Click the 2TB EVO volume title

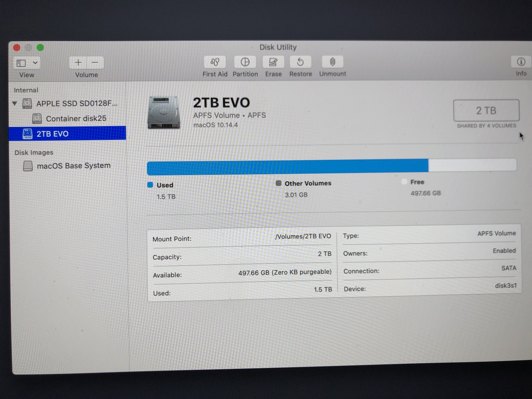222,103
